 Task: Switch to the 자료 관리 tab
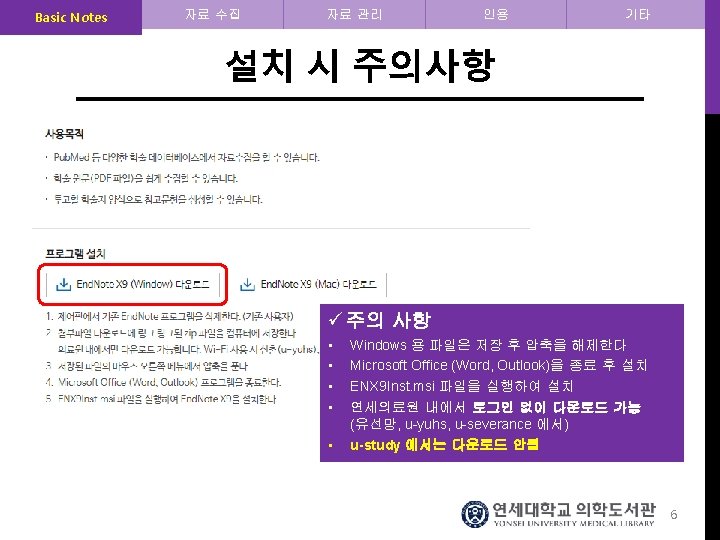(x=354, y=14)
